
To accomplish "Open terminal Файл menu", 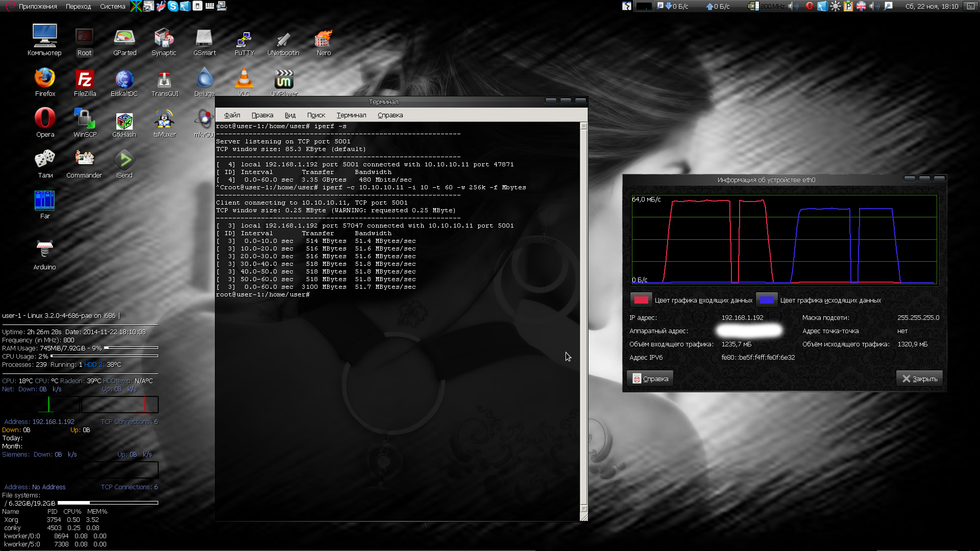I will point(232,115).
